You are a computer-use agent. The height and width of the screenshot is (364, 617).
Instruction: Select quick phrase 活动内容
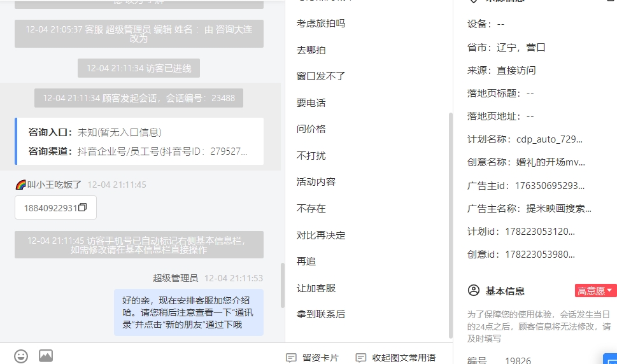pyautogui.click(x=316, y=182)
